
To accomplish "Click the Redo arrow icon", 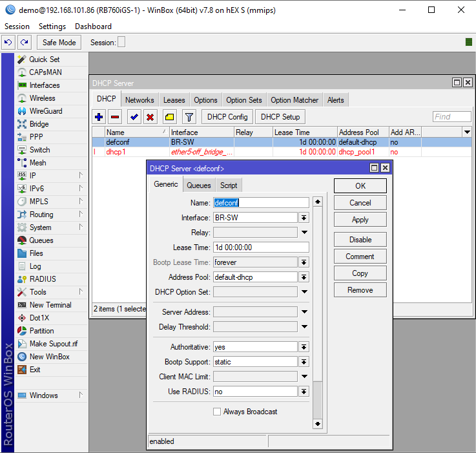I will tap(25, 42).
